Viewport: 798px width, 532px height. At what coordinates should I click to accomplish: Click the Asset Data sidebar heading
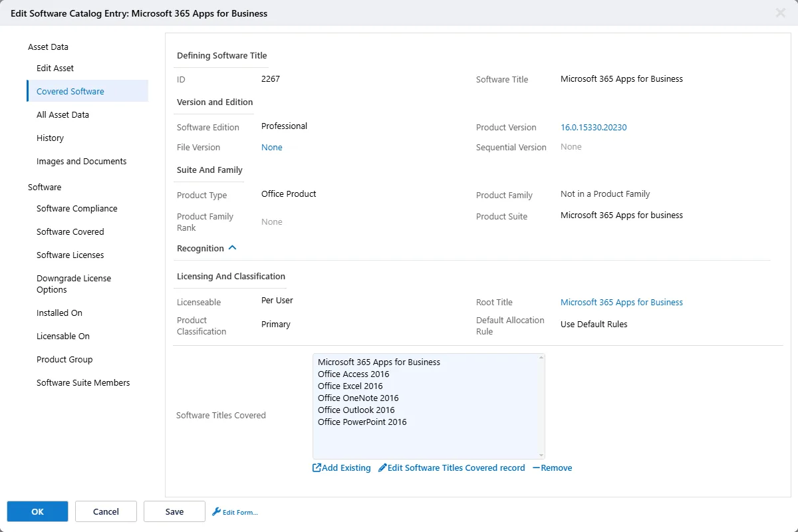(x=48, y=47)
